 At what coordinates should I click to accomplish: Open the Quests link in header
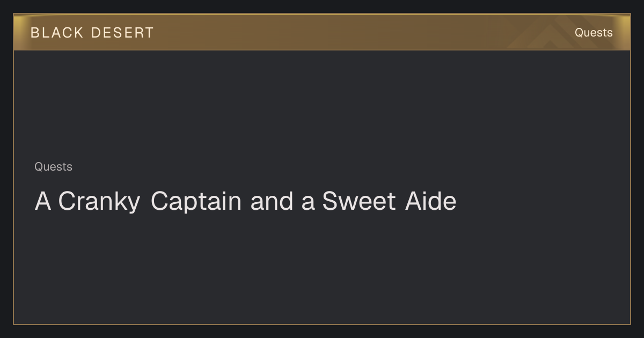tap(594, 33)
